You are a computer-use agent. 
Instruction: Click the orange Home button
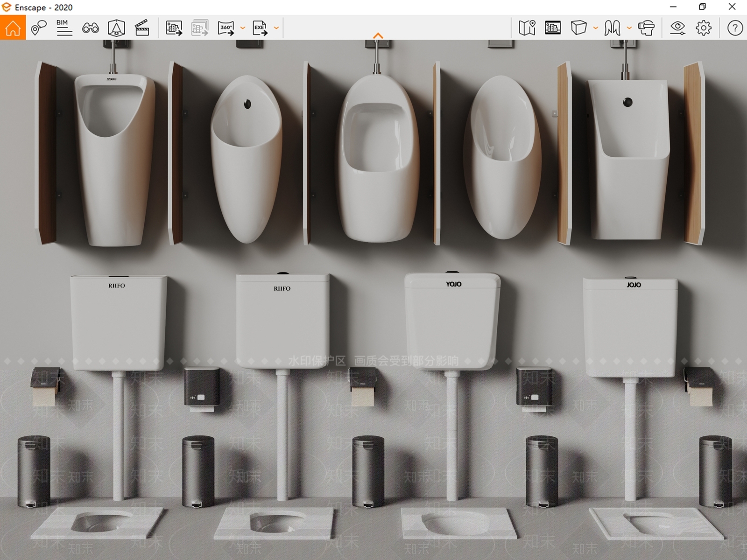click(x=13, y=28)
